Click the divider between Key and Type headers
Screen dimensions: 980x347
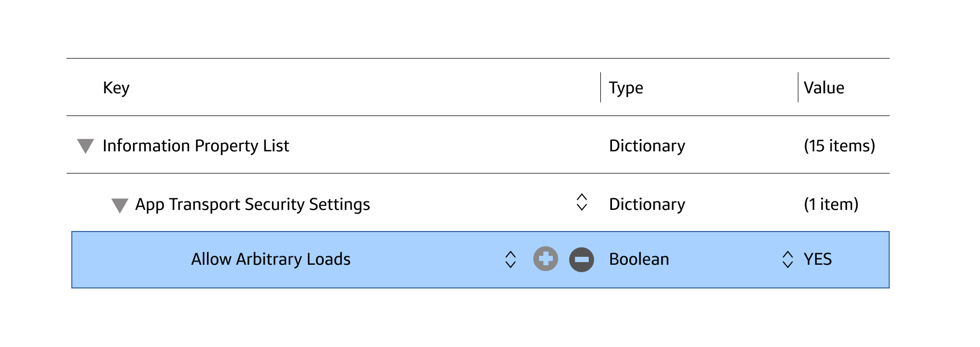(x=600, y=88)
